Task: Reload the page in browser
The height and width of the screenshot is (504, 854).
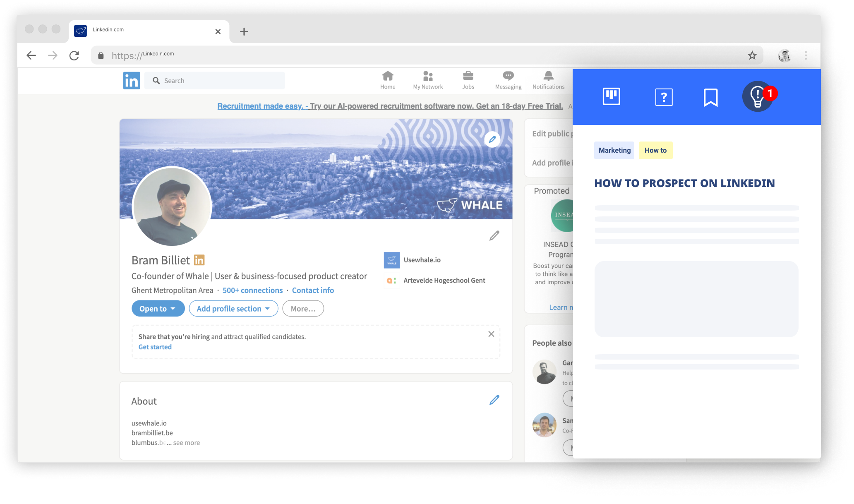Action: coord(74,55)
